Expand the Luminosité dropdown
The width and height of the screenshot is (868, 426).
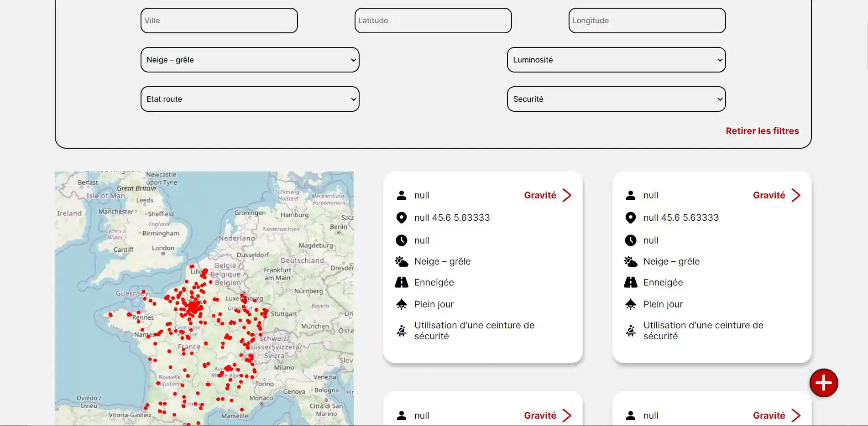tap(616, 60)
